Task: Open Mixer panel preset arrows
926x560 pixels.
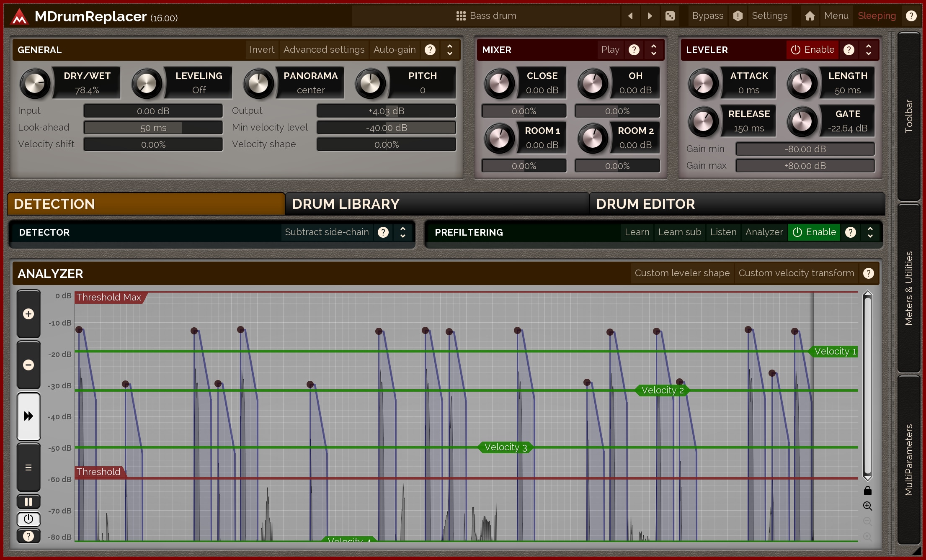Action: (x=654, y=50)
